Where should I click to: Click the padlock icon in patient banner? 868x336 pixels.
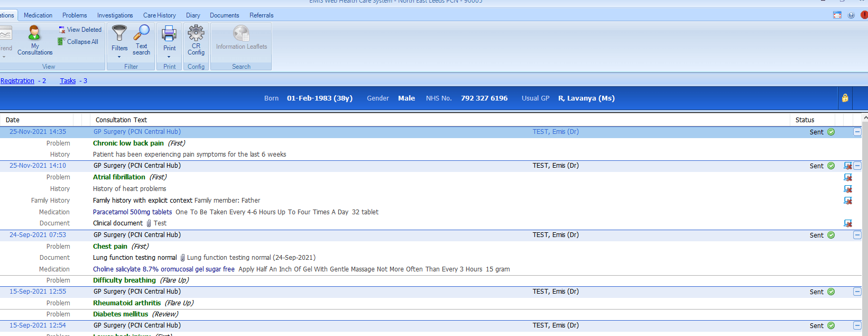[x=845, y=98]
